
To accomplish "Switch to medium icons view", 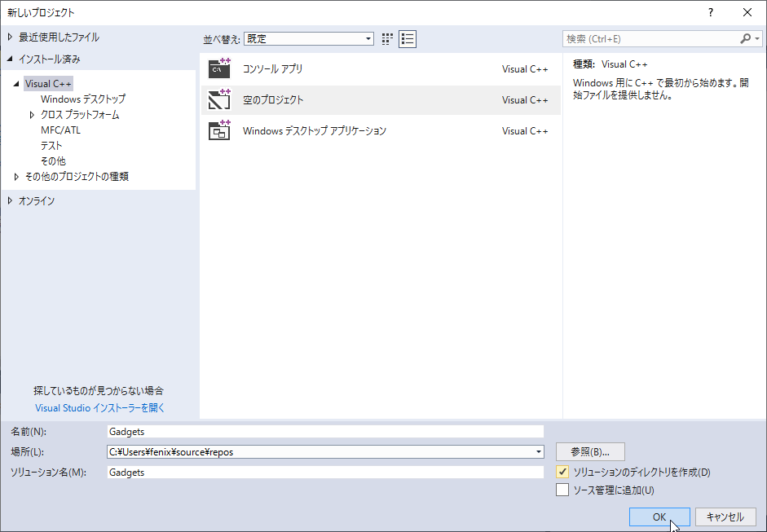I will click(386, 38).
